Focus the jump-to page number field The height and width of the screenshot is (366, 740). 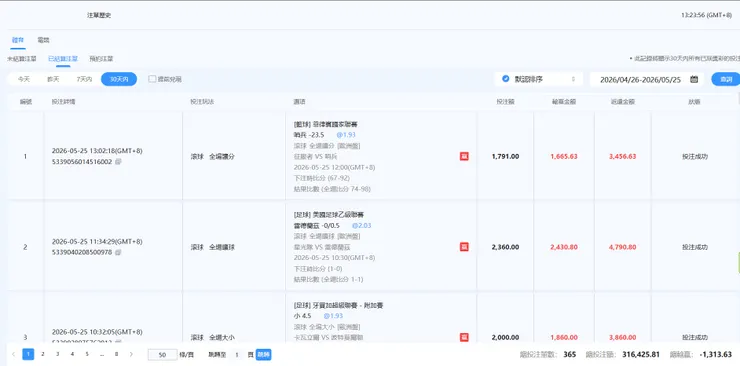click(x=237, y=355)
